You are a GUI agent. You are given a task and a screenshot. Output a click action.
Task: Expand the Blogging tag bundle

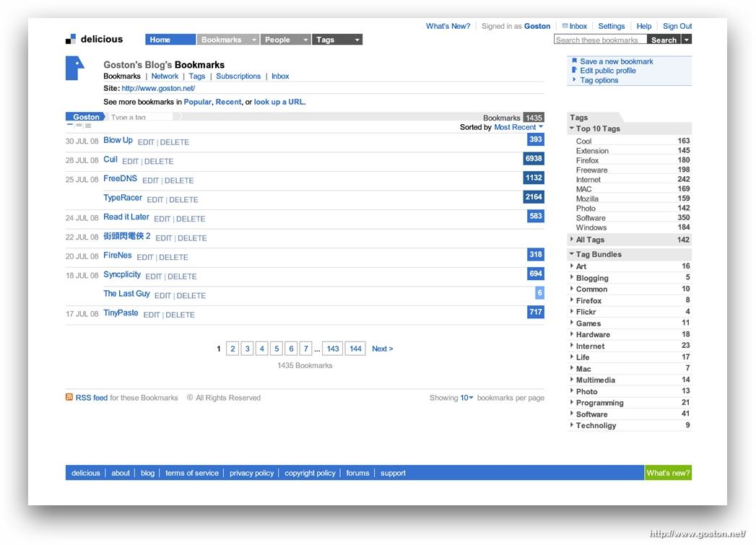572,277
